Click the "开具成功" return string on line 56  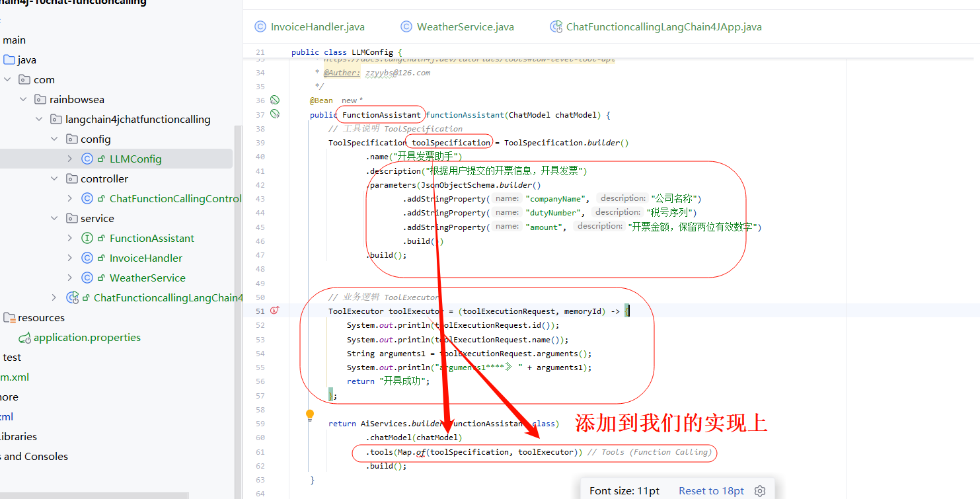point(402,381)
